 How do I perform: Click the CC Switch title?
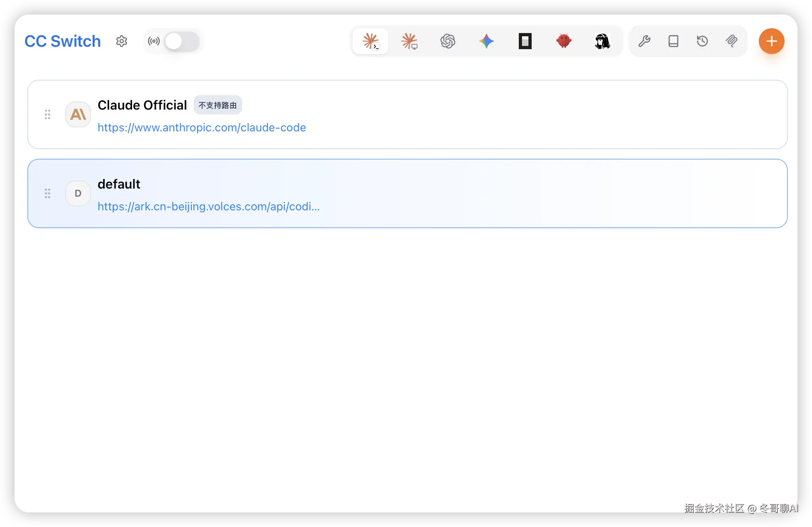point(62,41)
